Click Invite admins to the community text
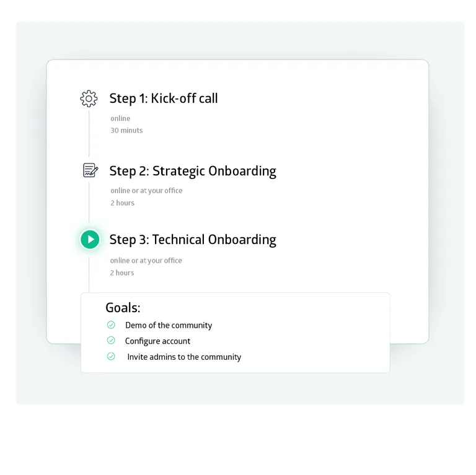The image size is (476, 475). (x=184, y=357)
